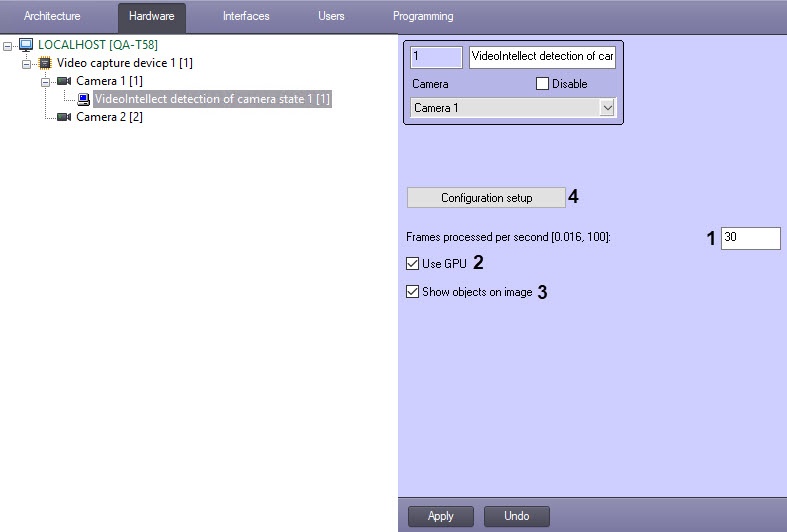Click the VideoIntellect detection monitor icon
787x532 pixels.
[83, 99]
